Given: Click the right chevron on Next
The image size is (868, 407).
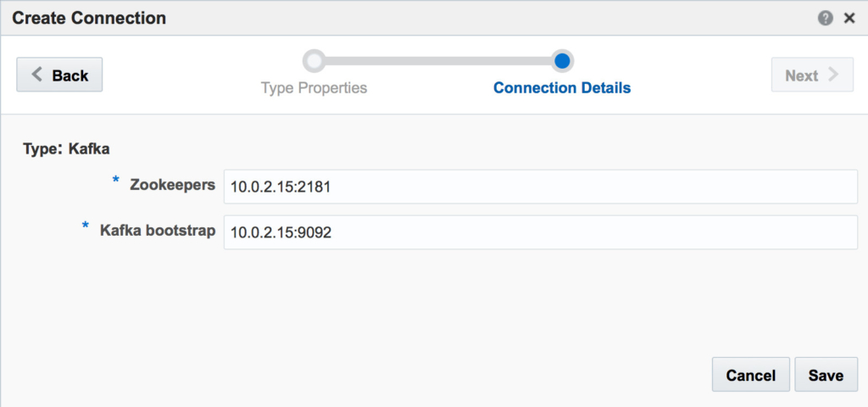Looking at the screenshot, I should [x=832, y=75].
